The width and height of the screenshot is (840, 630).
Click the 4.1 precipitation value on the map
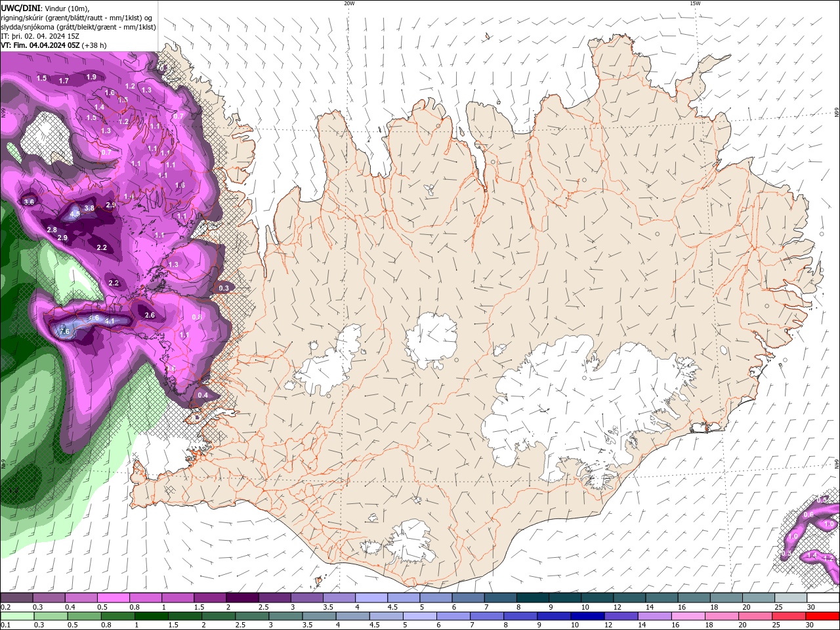110,321
